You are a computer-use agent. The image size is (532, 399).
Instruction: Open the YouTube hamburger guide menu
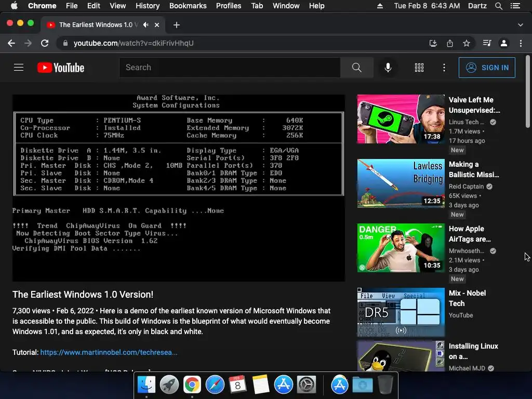coord(19,68)
